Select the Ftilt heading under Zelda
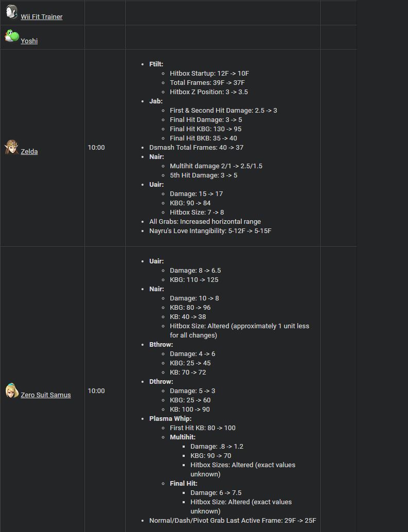408x532 pixels. 156,64
